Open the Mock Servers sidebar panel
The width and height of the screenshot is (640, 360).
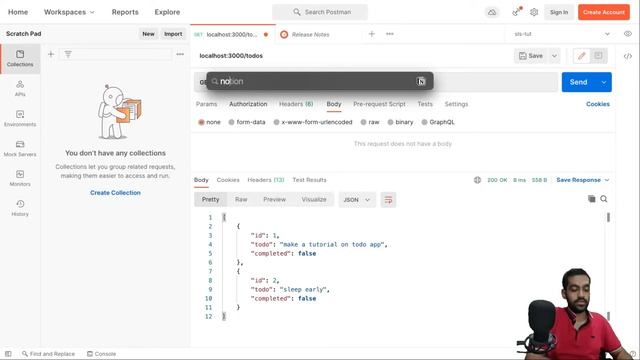click(x=20, y=149)
